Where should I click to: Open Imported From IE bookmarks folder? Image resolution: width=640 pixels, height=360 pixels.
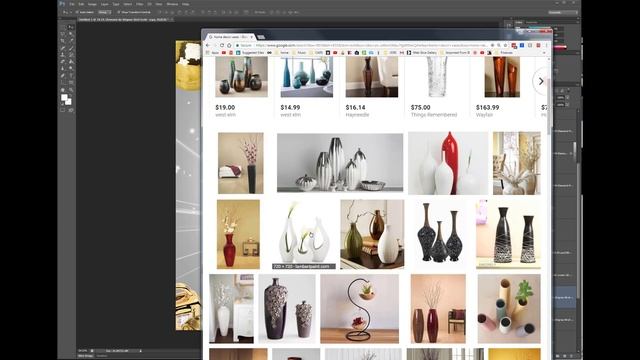tap(455, 53)
